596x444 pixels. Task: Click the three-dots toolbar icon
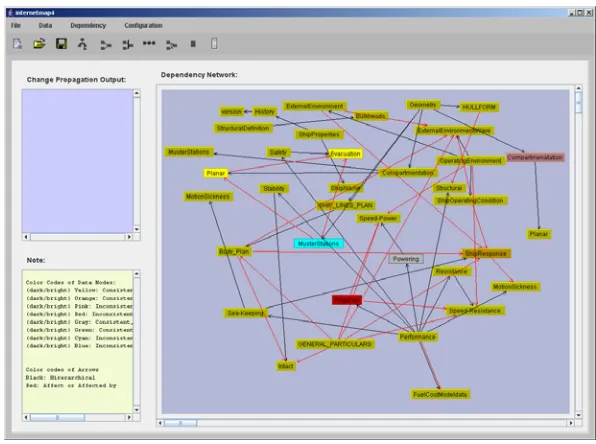(x=149, y=43)
